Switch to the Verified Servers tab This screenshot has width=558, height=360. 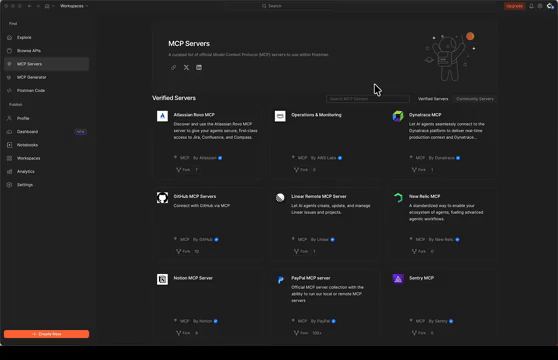point(433,99)
